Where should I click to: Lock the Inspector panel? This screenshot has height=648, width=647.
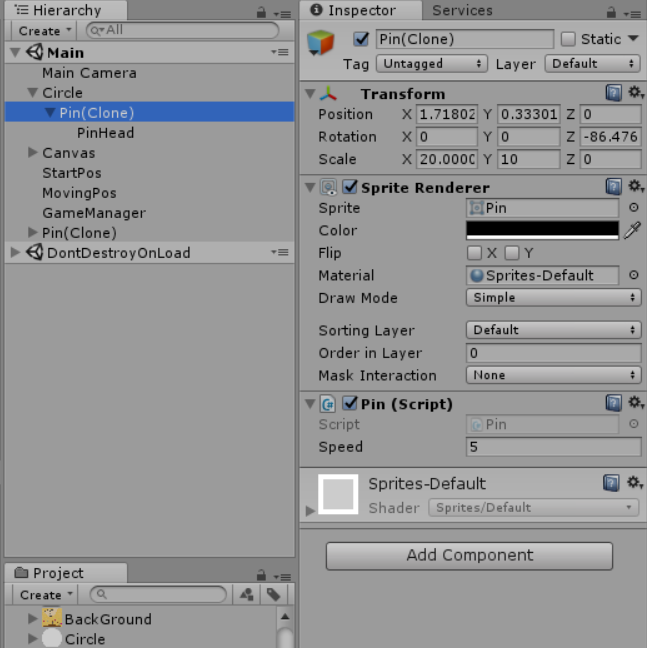click(x=611, y=12)
